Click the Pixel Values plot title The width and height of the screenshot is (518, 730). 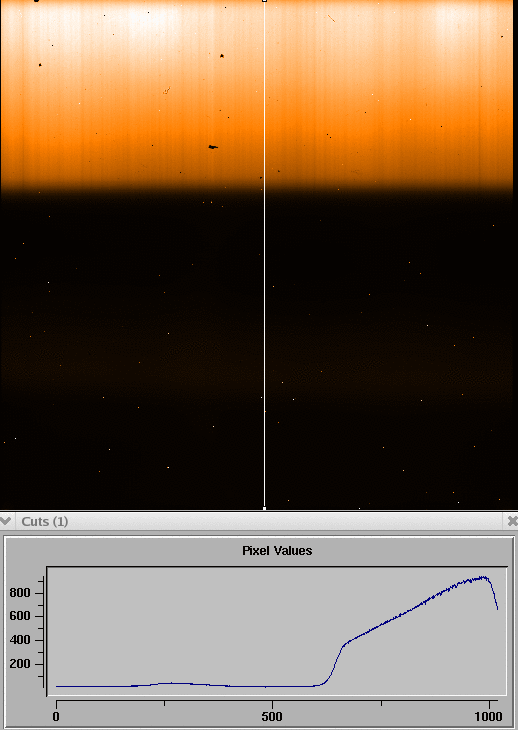pyautogui.click(x=277, y=551)
